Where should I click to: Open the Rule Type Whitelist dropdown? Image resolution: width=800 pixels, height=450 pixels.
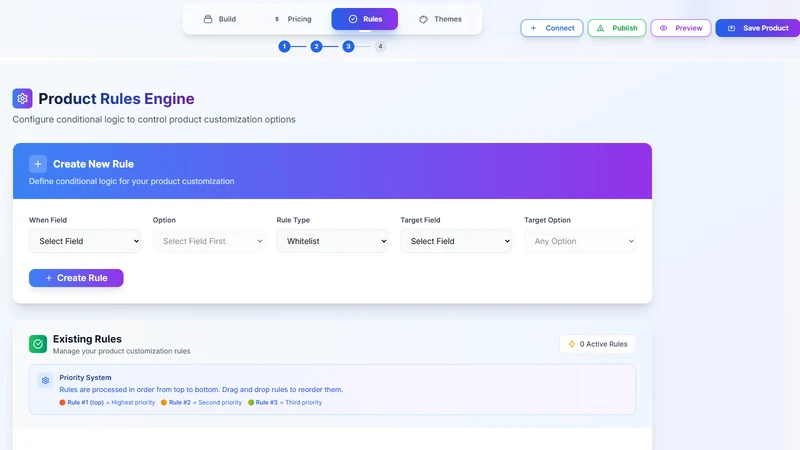333,241
